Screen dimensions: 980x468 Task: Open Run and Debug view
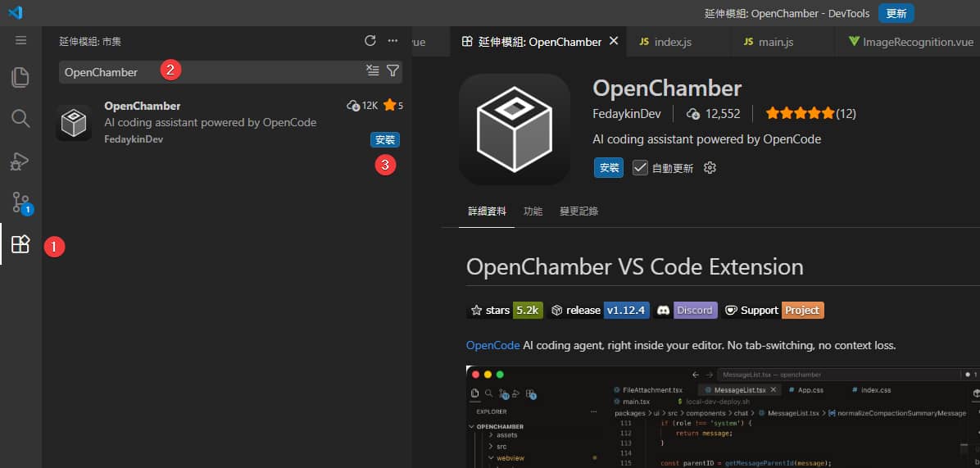click(20, 161)
